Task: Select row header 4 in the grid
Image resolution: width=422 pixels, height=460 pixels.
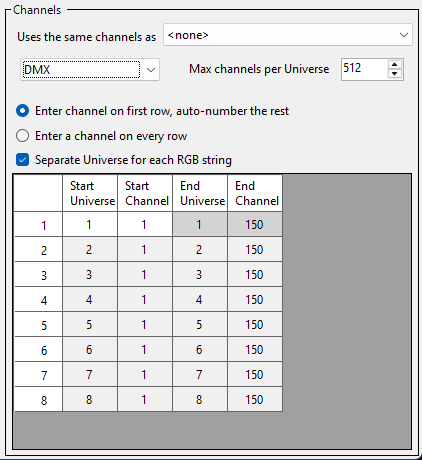Action: (38, 300)
